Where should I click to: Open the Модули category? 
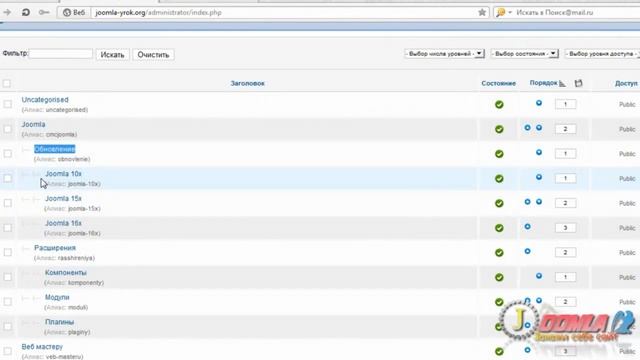57,297
